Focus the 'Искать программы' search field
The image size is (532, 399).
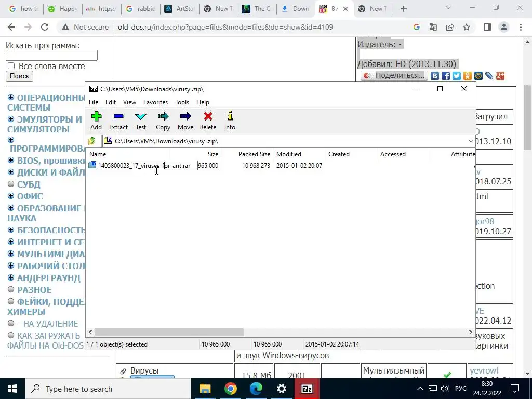click(51, 55)
